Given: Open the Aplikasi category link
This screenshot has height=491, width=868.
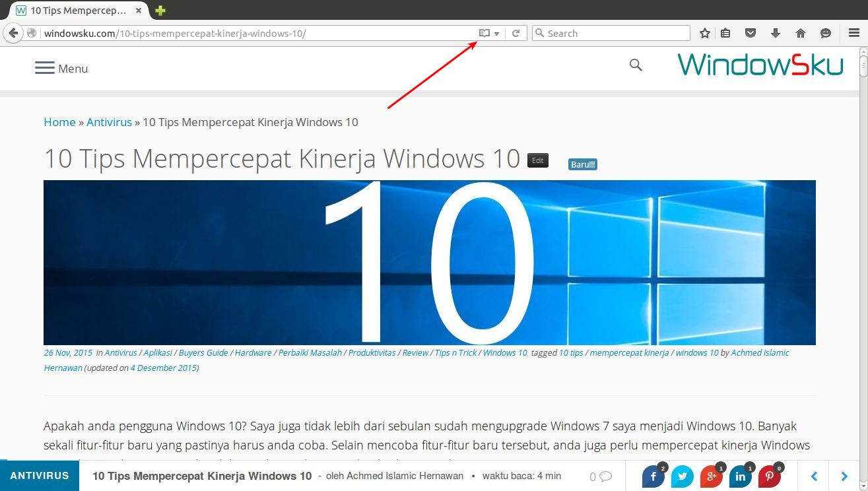Looking at the screenshot, I should pos(158,352).
